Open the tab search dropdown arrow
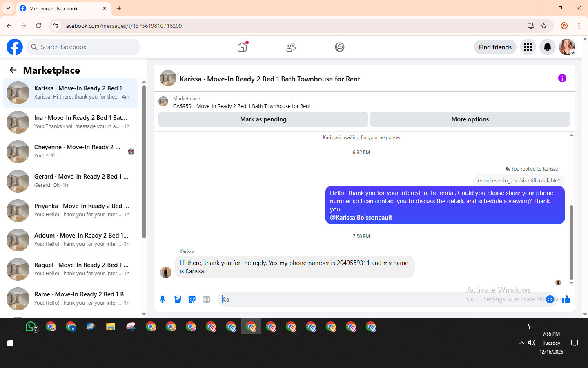The height and width of the screenshot is (368, 588). (x=8, y=8)
